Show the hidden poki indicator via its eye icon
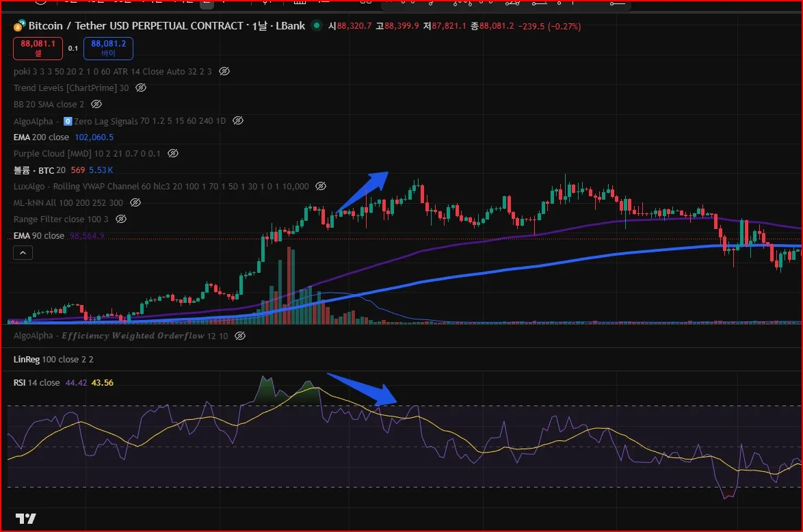The height and width of the screenshot is (532, 803). click(224, 71)
